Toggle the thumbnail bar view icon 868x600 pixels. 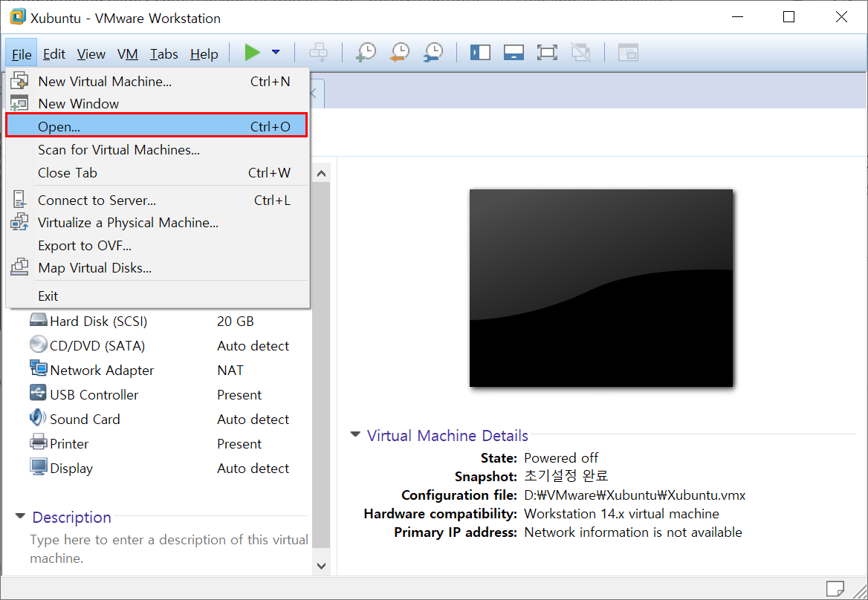pos(514,53)
